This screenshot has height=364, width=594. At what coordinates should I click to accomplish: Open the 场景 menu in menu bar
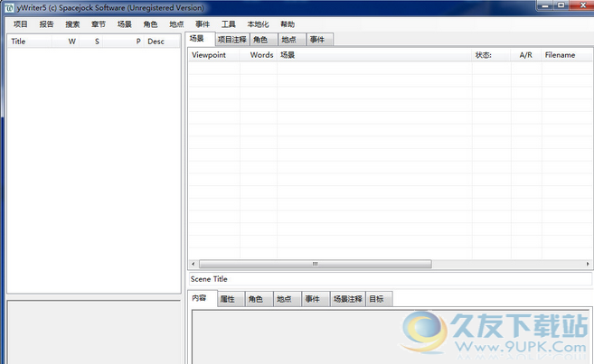(124, 24)
